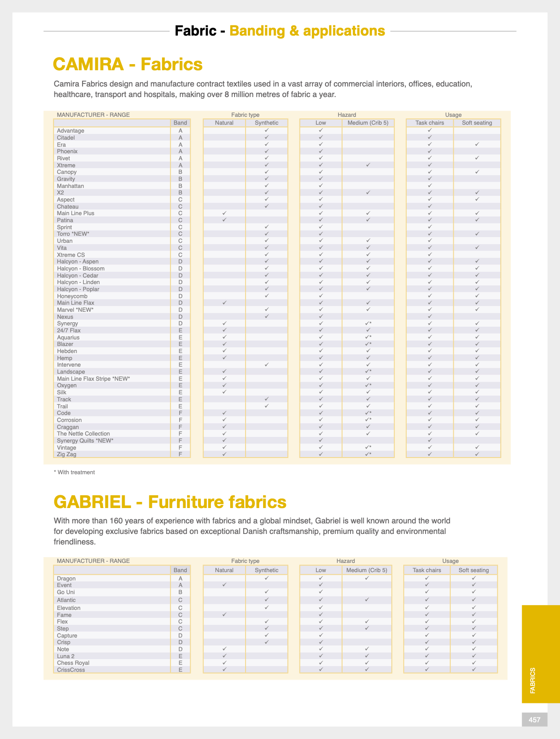Click Intervene's Synthetic checkmark
Screen dimensions: 560x739
coord(267,365)
